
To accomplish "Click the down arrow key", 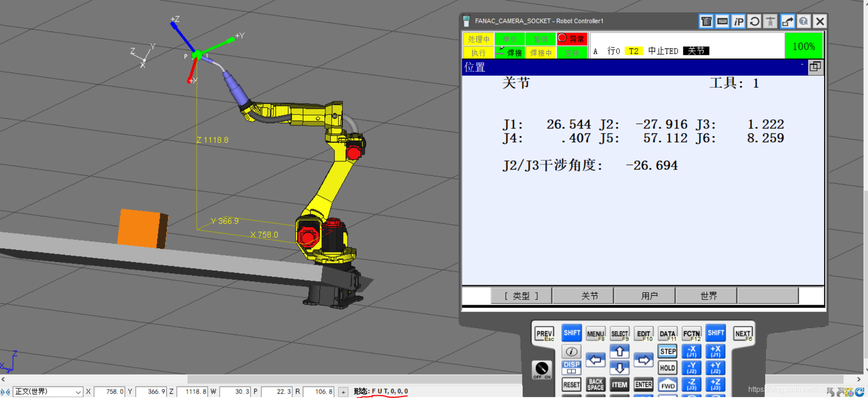I will (619, 368).
